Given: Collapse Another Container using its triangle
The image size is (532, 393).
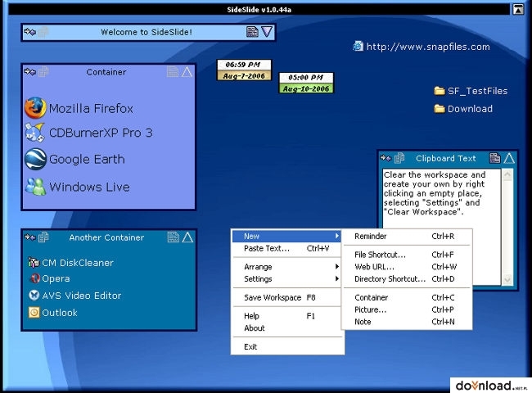Looking at the screenshot, I should 187,237.
